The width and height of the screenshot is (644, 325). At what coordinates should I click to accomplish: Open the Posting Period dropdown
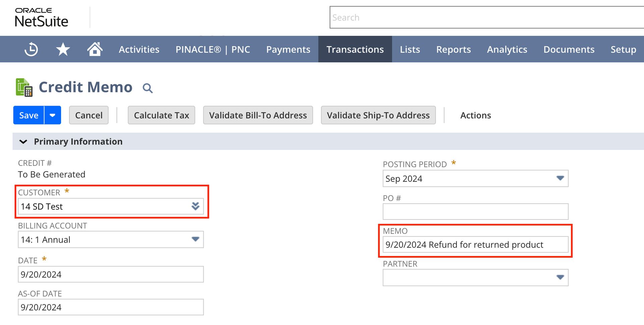point(560,178)
